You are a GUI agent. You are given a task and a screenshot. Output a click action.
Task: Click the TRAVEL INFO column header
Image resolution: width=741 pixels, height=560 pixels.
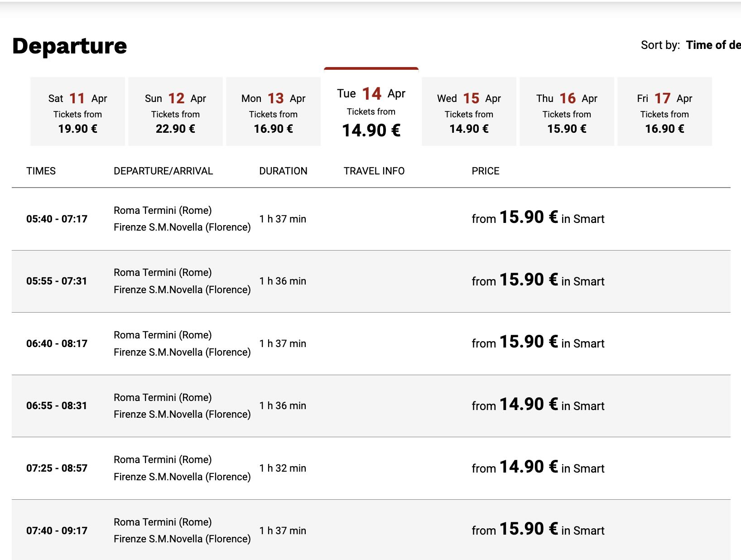pyautogui.click(x=373, y=171)
